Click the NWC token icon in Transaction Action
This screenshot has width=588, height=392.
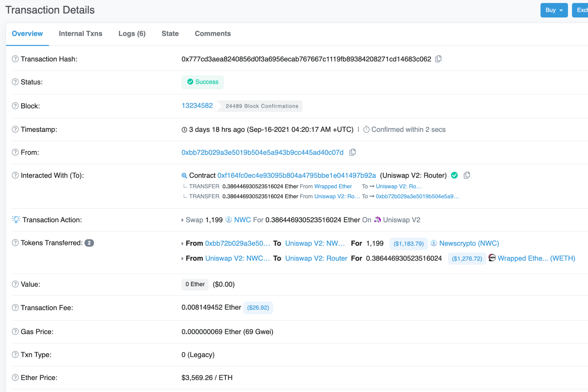click(x=229, y=220)
